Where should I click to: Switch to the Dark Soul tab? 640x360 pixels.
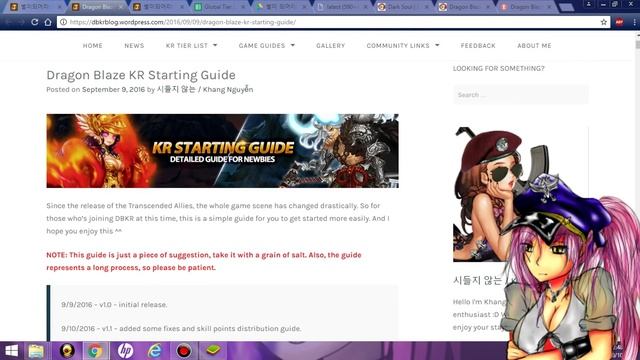tap(402, 7)
